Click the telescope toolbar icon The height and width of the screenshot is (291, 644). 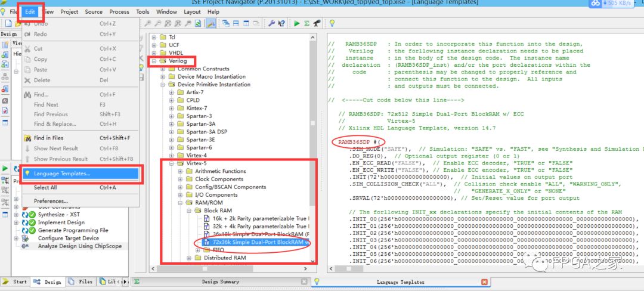[317, 23]
